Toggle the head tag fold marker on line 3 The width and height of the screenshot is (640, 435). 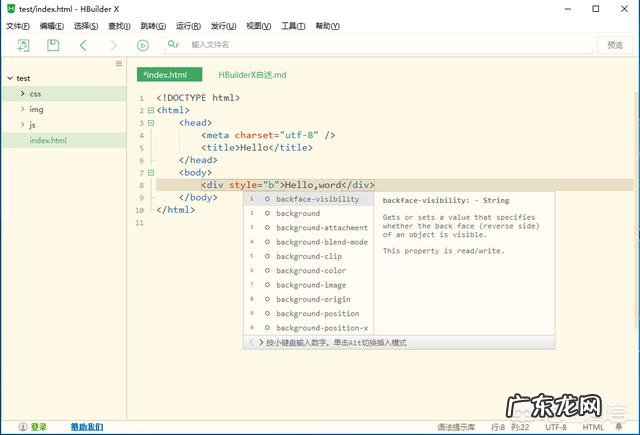click(151, 123)
